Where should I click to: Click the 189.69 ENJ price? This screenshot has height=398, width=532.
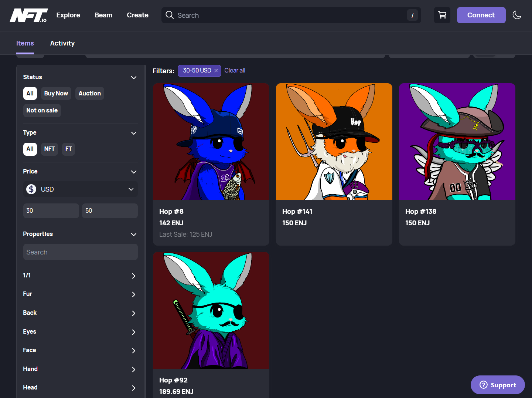point(176,392)
